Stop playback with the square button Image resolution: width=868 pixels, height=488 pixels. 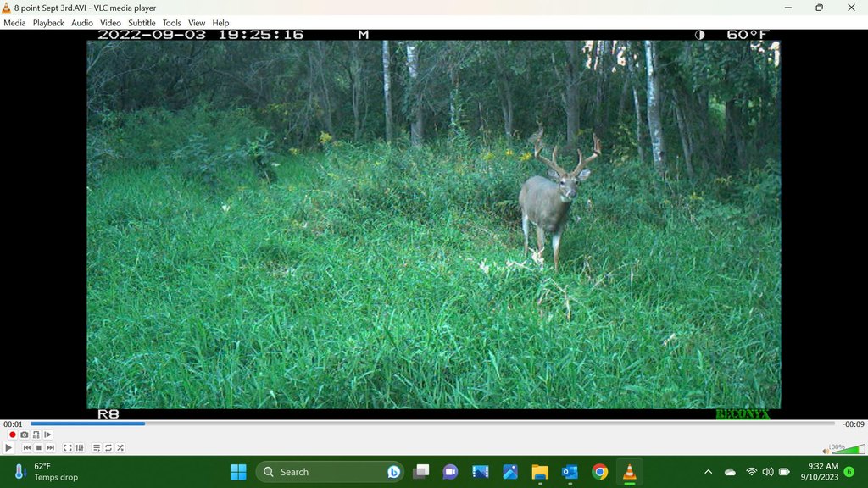[38, 448]
